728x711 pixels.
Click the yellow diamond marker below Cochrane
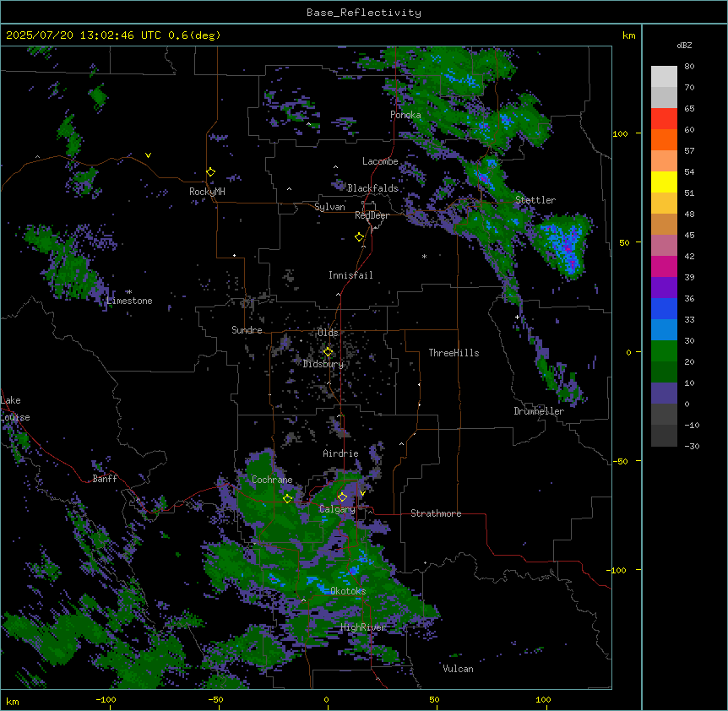[287, 499]
